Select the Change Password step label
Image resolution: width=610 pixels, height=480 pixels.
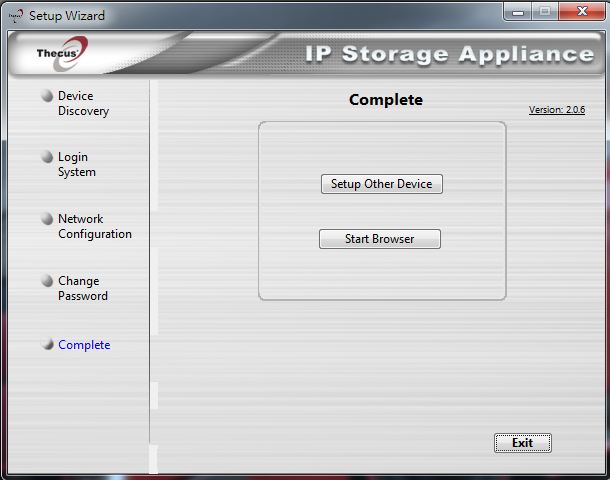(x=82, y=288)
